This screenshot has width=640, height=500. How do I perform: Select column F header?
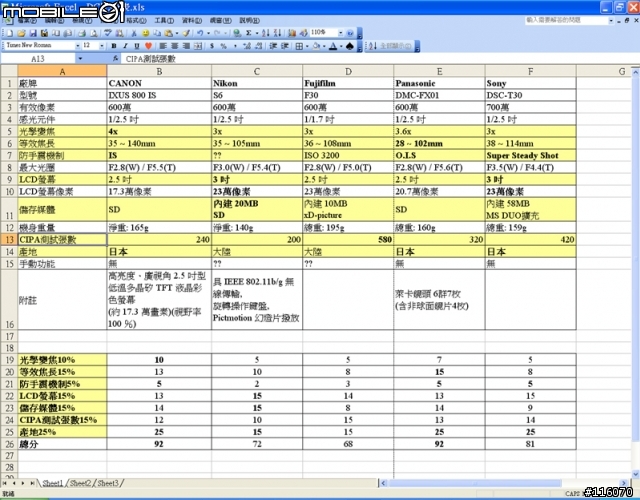[x=531, y=71]
